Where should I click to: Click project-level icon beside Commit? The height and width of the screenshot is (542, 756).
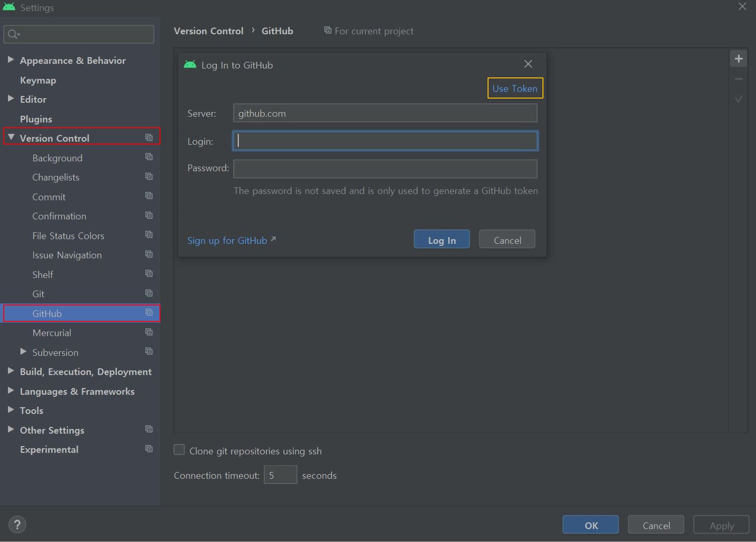pos(149,196)
